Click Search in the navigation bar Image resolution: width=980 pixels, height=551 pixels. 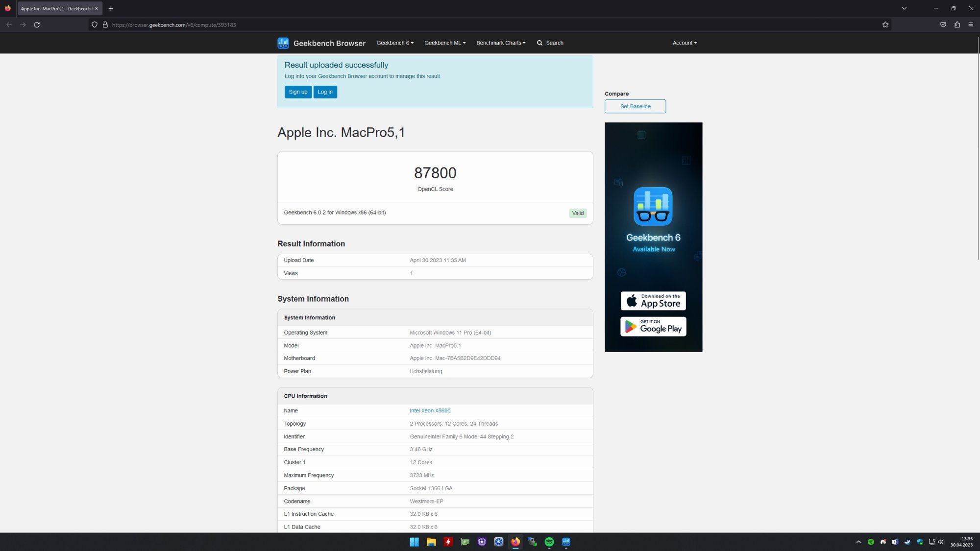550,43
